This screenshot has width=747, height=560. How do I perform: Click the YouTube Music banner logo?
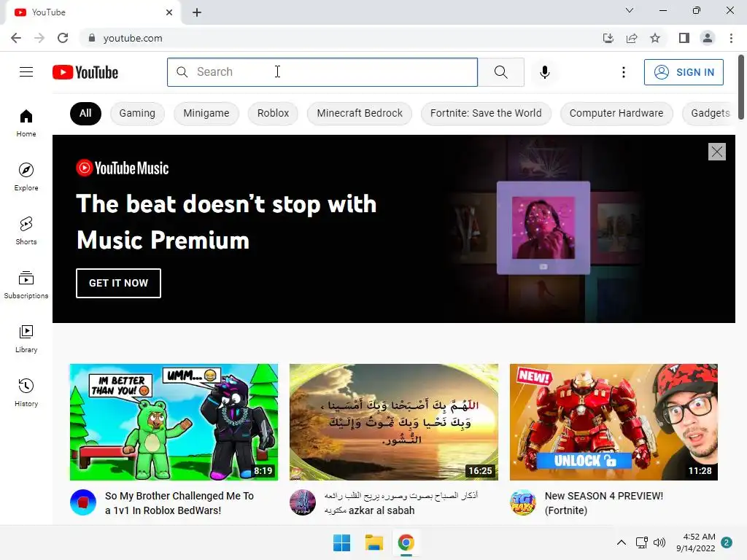point(123,168)
